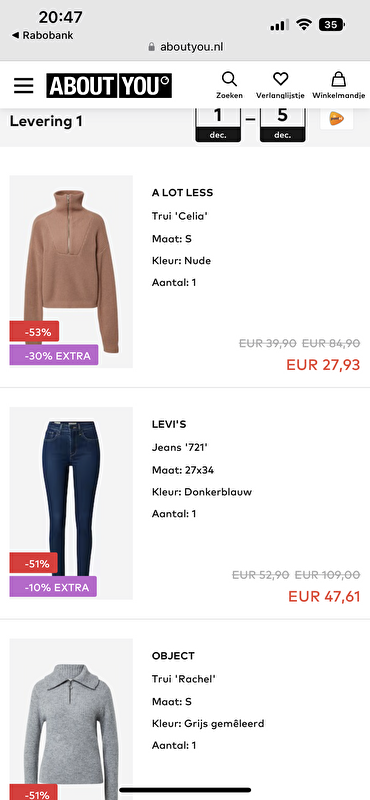Tap the 1 dec. delivery start date
370x800 pixels.
click(218, 123)
